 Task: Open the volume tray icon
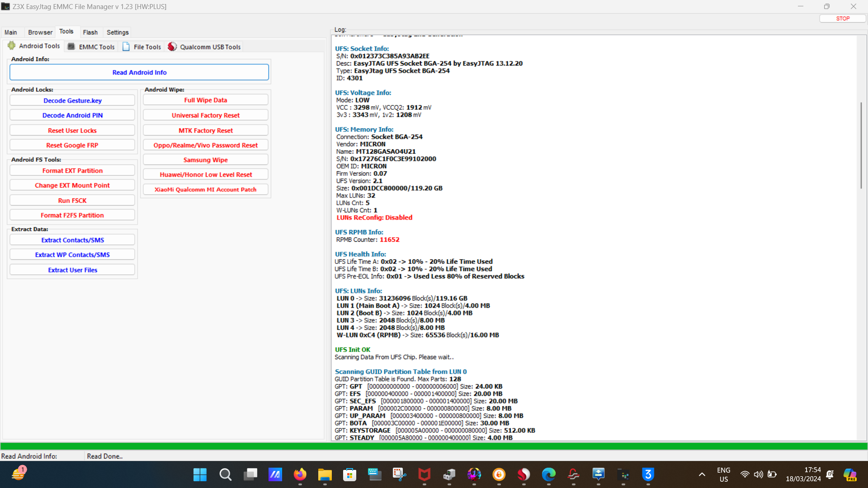coord(758,474)
